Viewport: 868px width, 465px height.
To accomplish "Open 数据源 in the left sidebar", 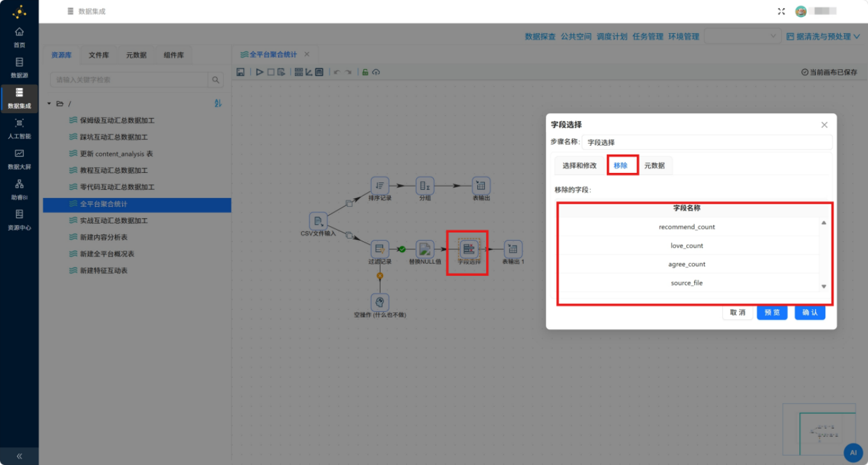I will coord(19,68).
